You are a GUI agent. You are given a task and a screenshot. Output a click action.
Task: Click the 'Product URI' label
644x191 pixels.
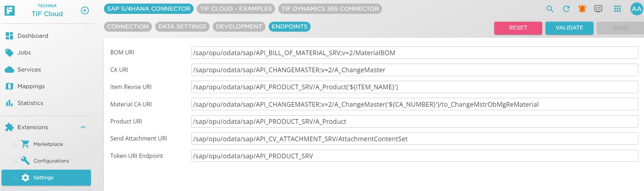126,121
